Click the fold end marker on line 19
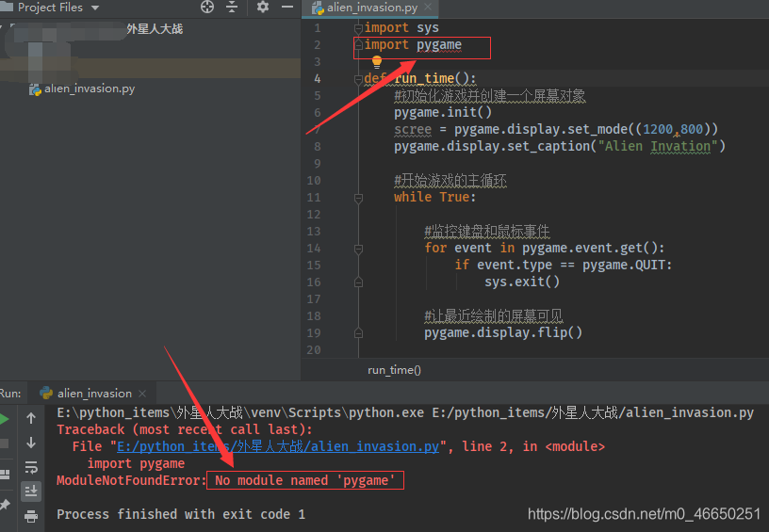This screenshot has width=769, height=532. coord(358,333)
